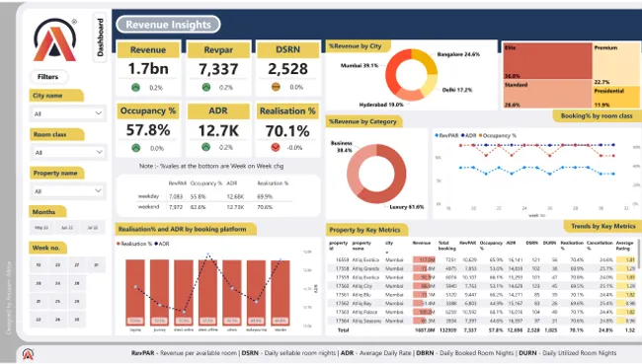Open the Room class dropdown

(x=68, y=152)
